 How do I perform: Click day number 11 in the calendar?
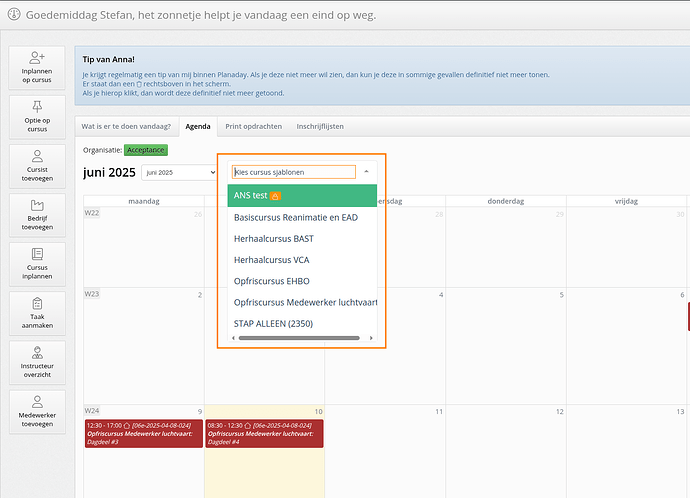pos(439,411)
